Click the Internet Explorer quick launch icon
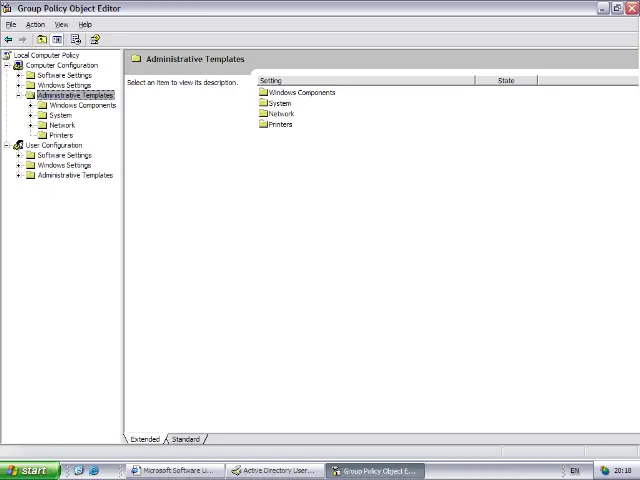 [x=94, y=471]
